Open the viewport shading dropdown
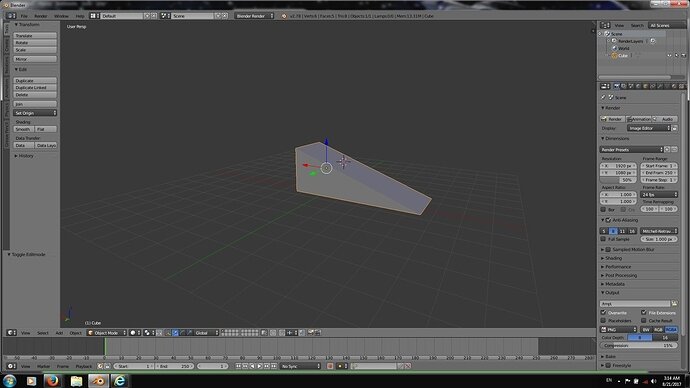Viewport: 690px width, 388px height. (135, 333)
